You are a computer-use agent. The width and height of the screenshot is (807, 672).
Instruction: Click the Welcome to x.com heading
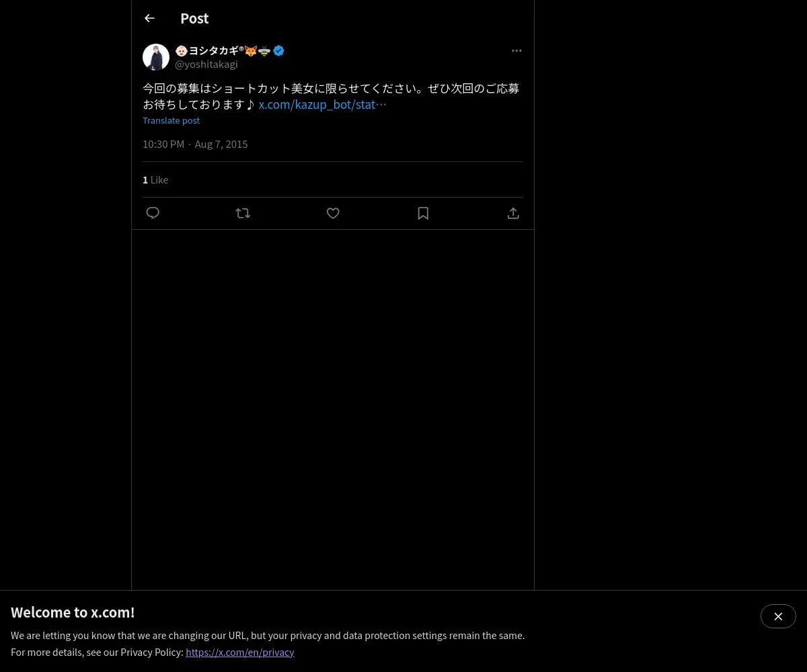[73, 612]
